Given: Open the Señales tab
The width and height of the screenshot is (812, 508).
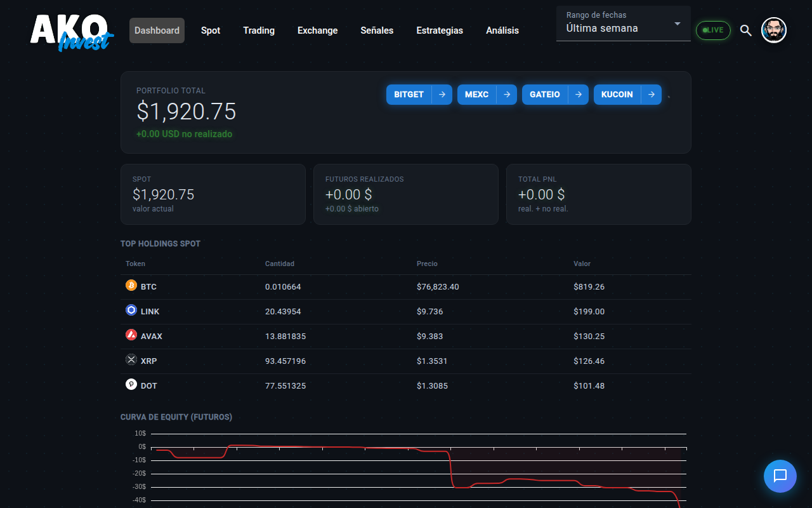Looking at the screenshot, I should pos(377,30).
